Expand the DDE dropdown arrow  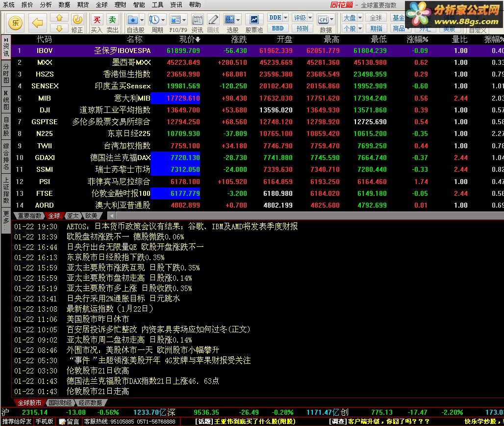coord(285,18)
